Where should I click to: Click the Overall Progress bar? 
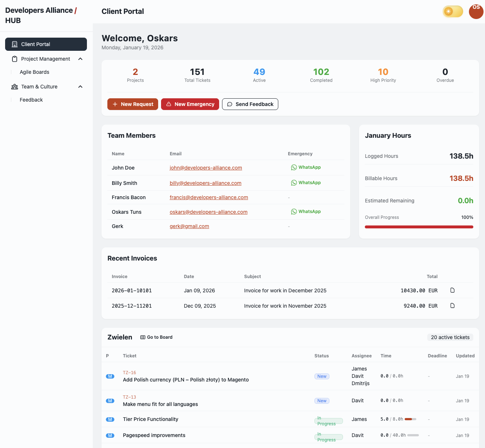(419, 227)
